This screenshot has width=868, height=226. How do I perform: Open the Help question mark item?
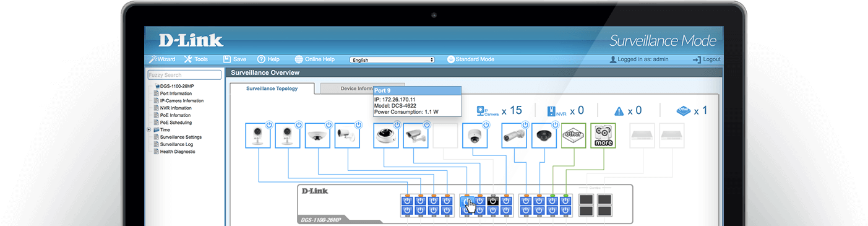coord(269,59)
